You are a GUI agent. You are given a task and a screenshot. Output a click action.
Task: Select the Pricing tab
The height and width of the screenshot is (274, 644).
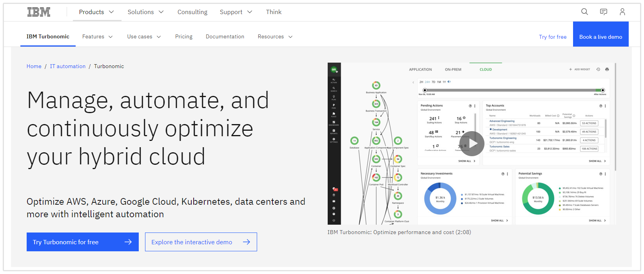click(184, 36)
